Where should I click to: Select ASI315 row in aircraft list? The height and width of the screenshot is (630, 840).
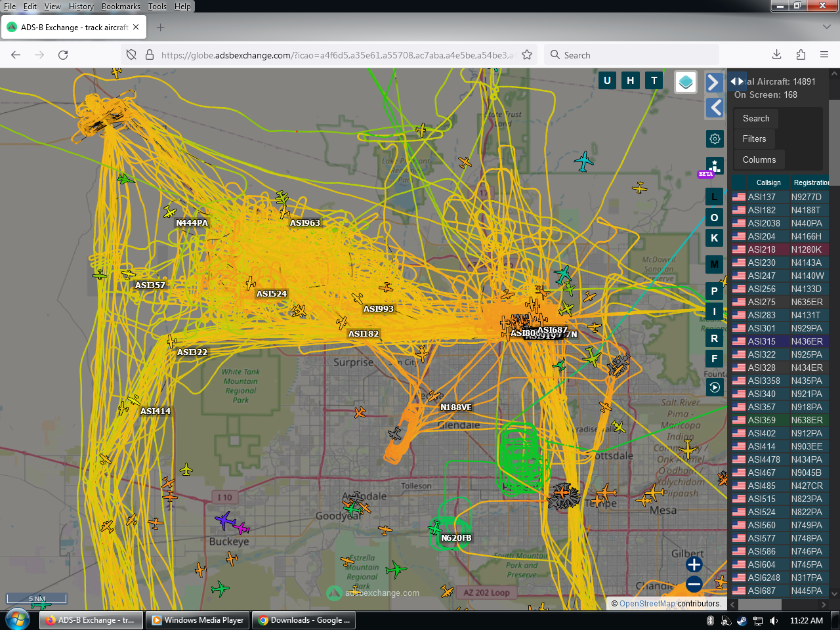click(780, 341)
